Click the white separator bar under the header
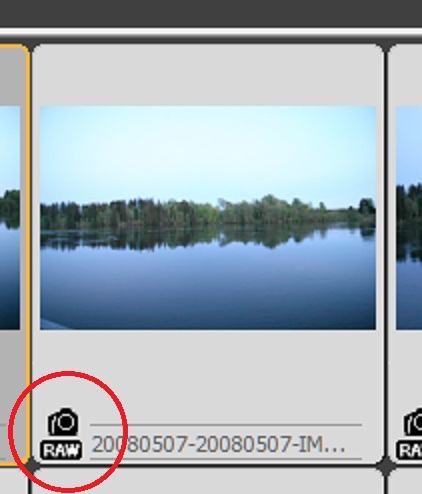The height and width of the screenshot is (494, 422). [x=211, y=32]
